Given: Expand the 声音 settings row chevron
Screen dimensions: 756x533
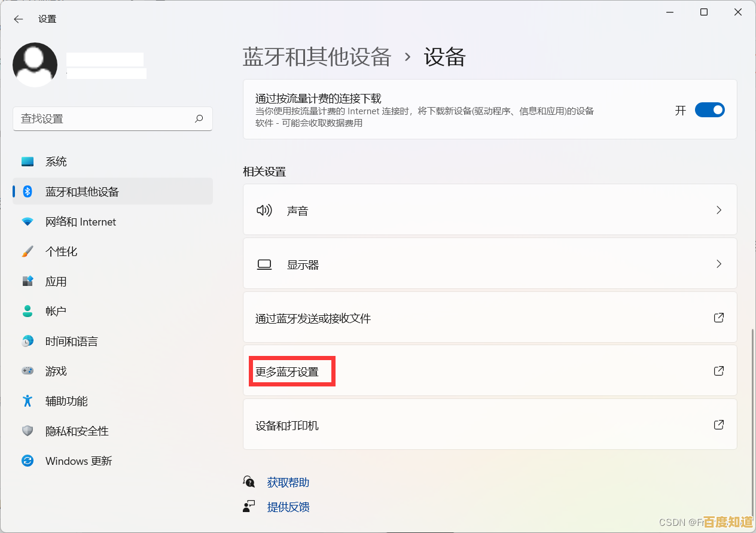Looking at the screenshot, I should tap(718, 210).
